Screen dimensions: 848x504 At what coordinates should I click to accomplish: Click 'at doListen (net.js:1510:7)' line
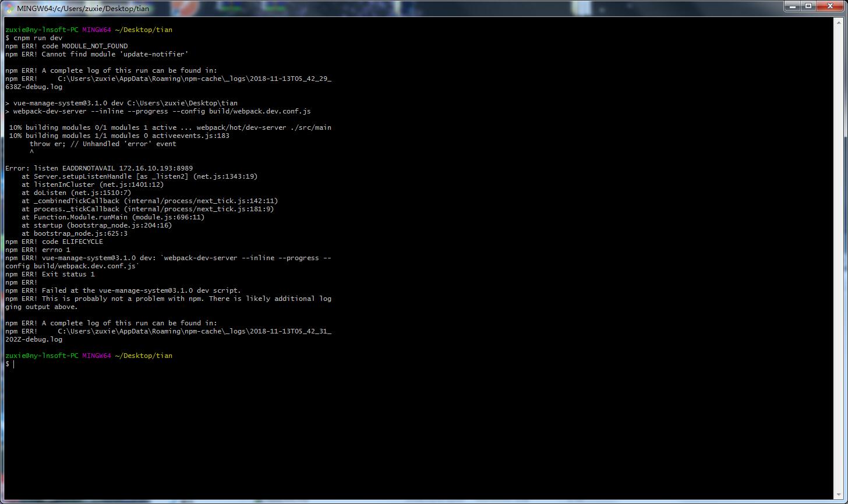[x=76, y=193]
